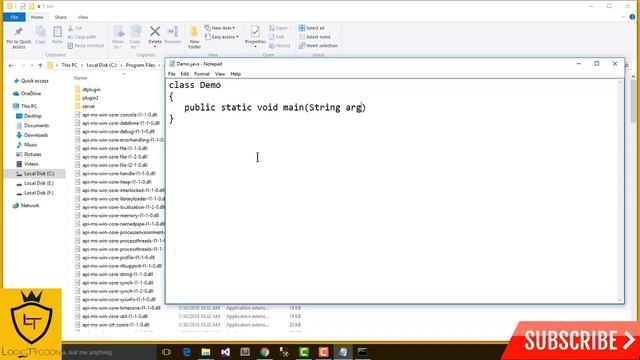Click Cut in the Clipboard group
The image size is (640, 360).
coord(75,28)
